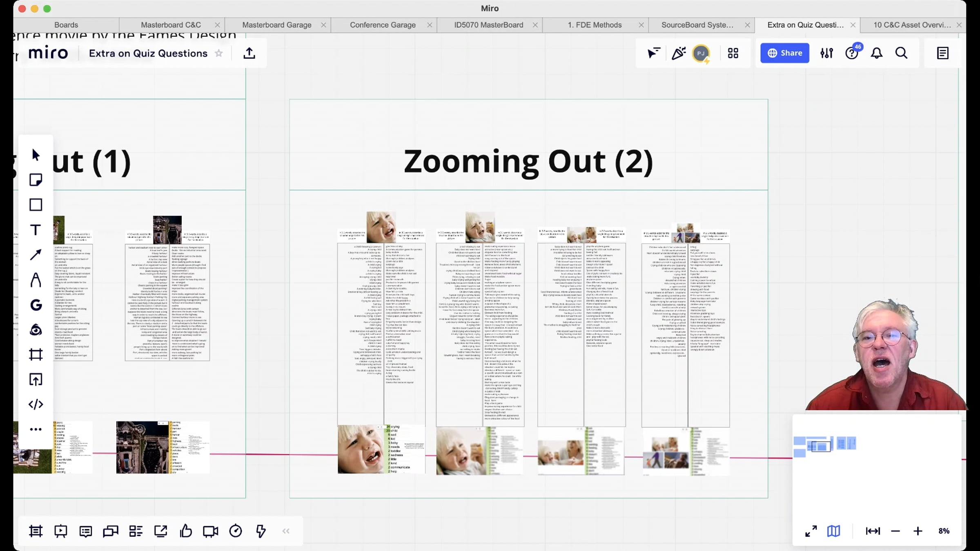Screen dimensions: 980x551
Task: Expand more tools with three dots
Action: pyautogui.click(x=36, y=429)
